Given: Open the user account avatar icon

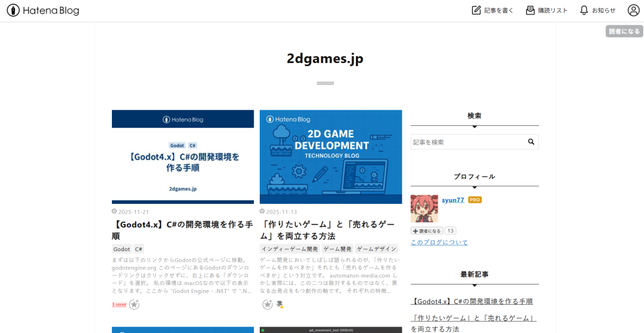Looking at the screenshot, I should (634, 10).
